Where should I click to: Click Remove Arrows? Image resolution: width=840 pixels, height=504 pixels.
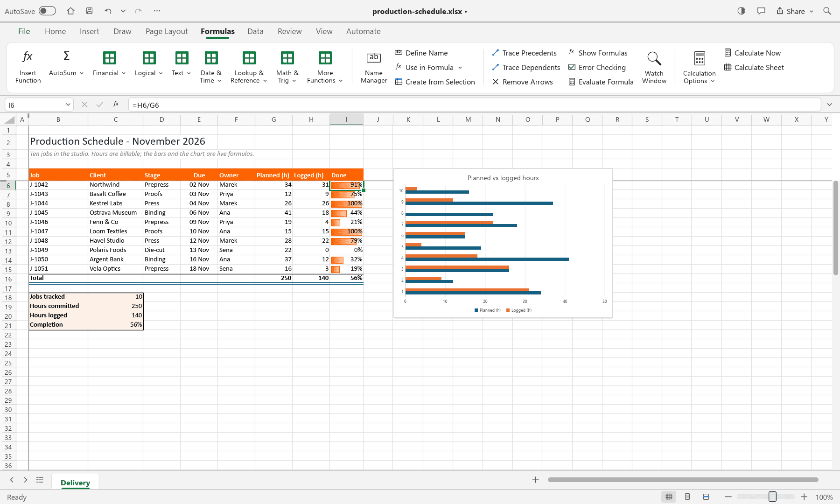click(x=522, y=82)
